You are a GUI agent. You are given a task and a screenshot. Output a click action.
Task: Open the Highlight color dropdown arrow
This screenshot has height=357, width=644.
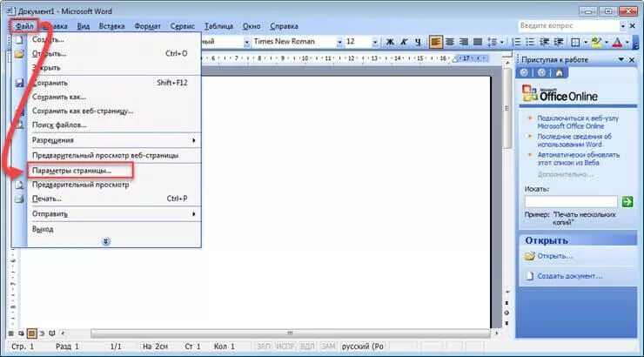[607, 43]
